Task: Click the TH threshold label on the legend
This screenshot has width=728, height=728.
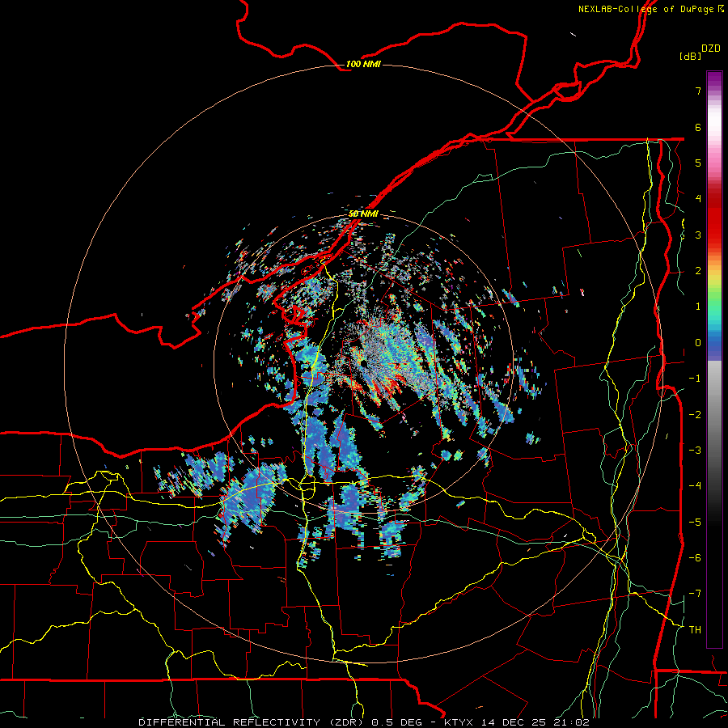Action: 695,630
